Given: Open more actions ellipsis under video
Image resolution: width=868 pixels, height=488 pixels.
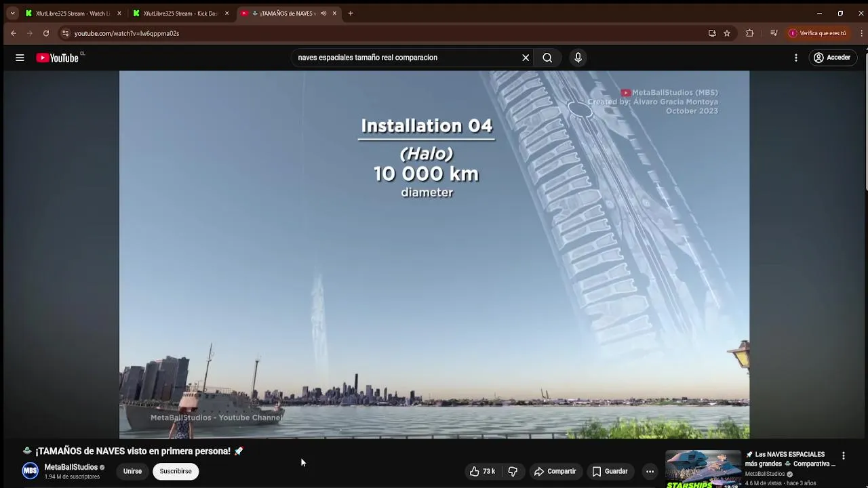Looking at the screenshot, I should point(650,471).
